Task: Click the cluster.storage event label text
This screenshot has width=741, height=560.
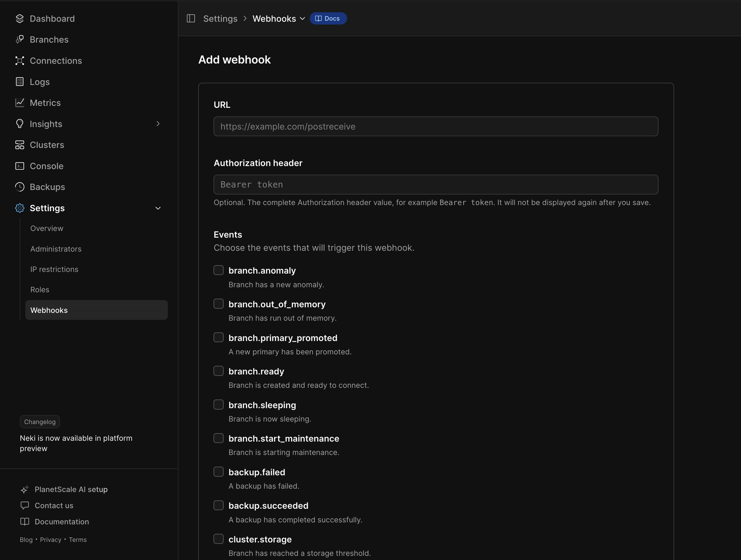Action: (260, 540)
